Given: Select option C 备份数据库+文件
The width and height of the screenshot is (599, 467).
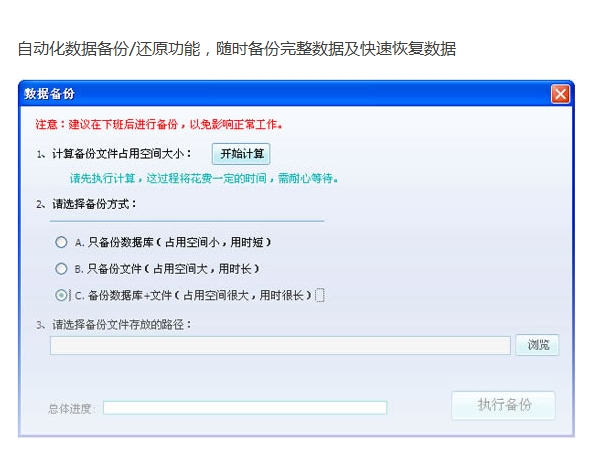Looking at the screenshot, I should coord(61,295).
